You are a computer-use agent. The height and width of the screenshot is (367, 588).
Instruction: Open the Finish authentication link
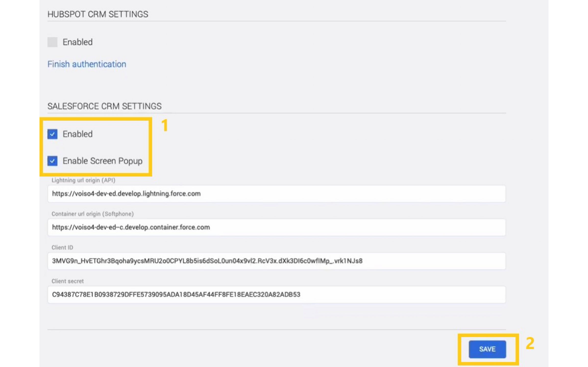click(87, 64)
